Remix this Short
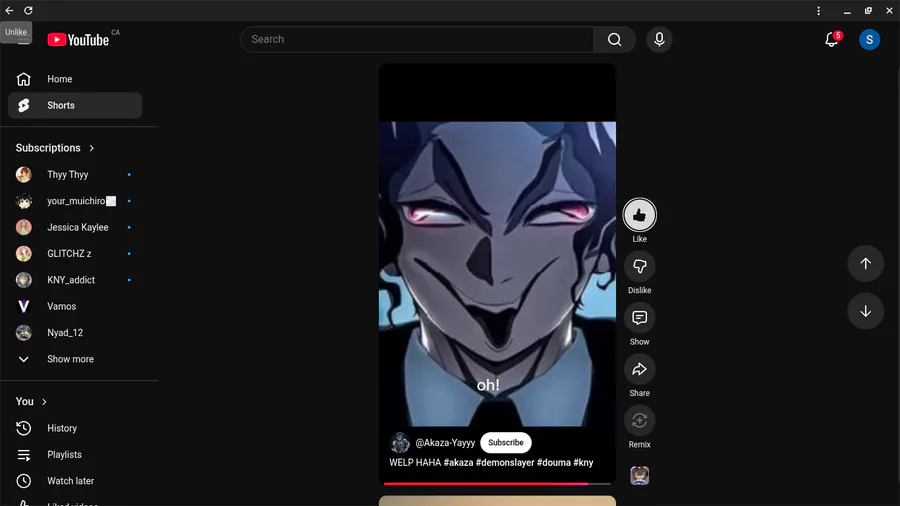Image resolution: width=900 pixels, height=506 pixels. [639, 421]
